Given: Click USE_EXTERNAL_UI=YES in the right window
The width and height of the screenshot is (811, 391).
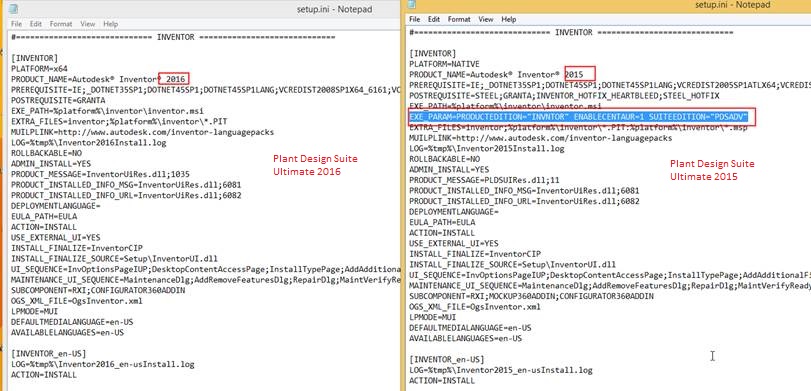Looking at the screenshot, I should coord(454,244).
